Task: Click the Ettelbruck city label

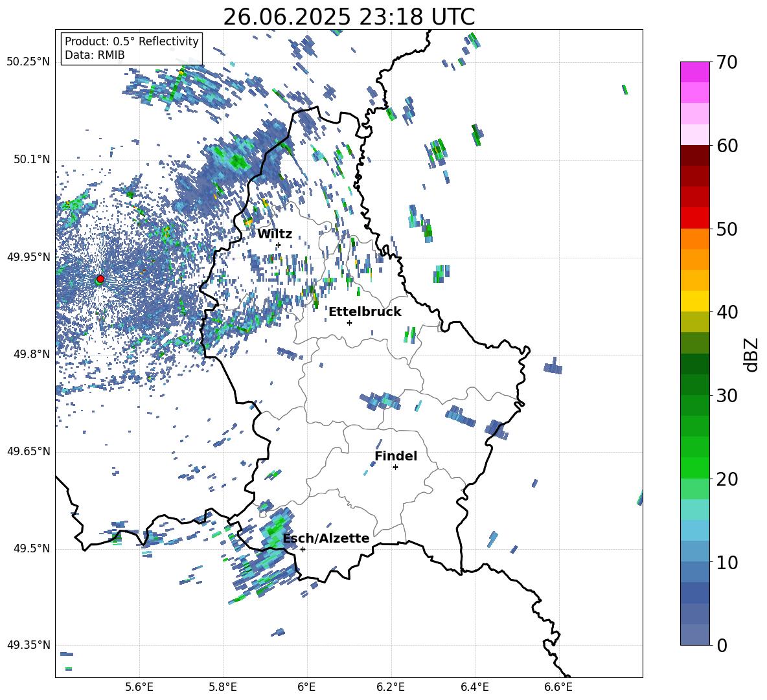Action: coord(365,312)
